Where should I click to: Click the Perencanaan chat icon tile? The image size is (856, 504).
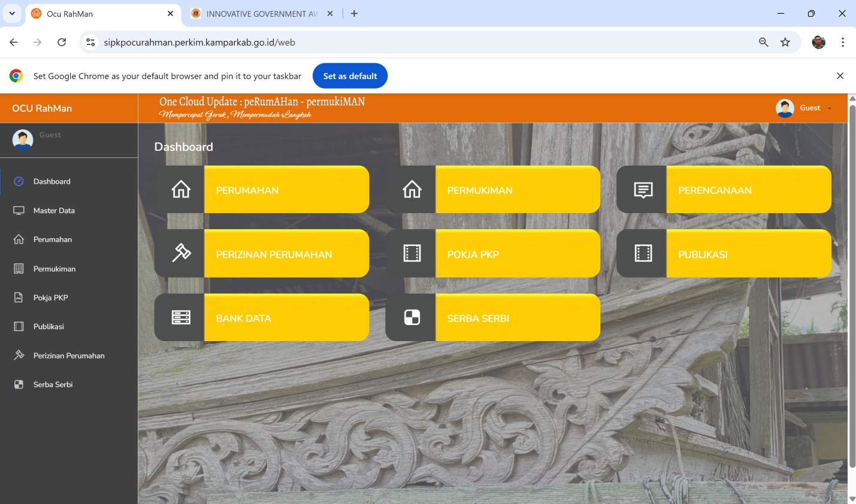click(643, 190)
